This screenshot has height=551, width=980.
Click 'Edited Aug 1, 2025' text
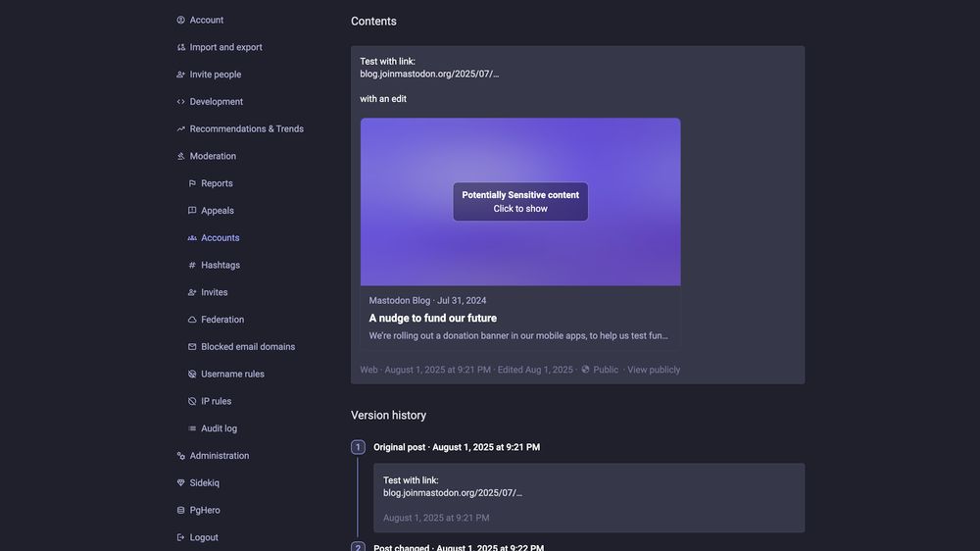point(535,370)
